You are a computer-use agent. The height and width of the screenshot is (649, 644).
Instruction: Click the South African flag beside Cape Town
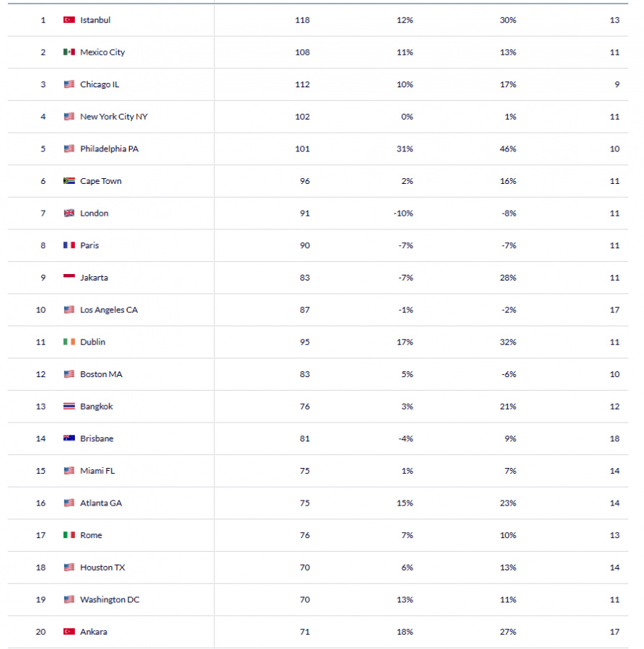coord(69,181)
